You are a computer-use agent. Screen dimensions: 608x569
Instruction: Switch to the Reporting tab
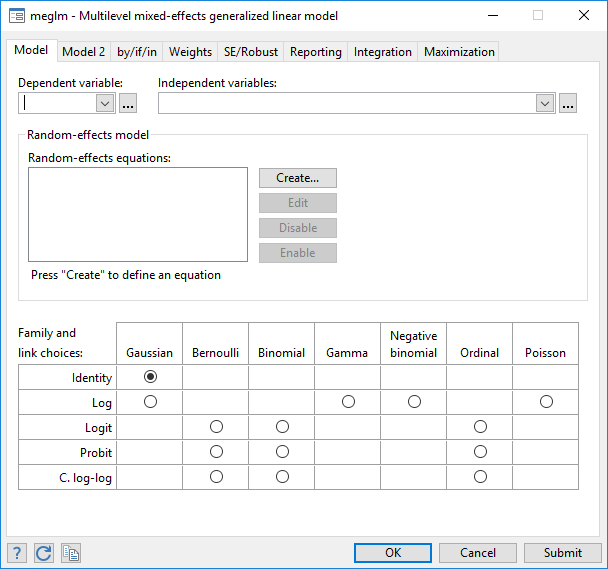point(316,52)
